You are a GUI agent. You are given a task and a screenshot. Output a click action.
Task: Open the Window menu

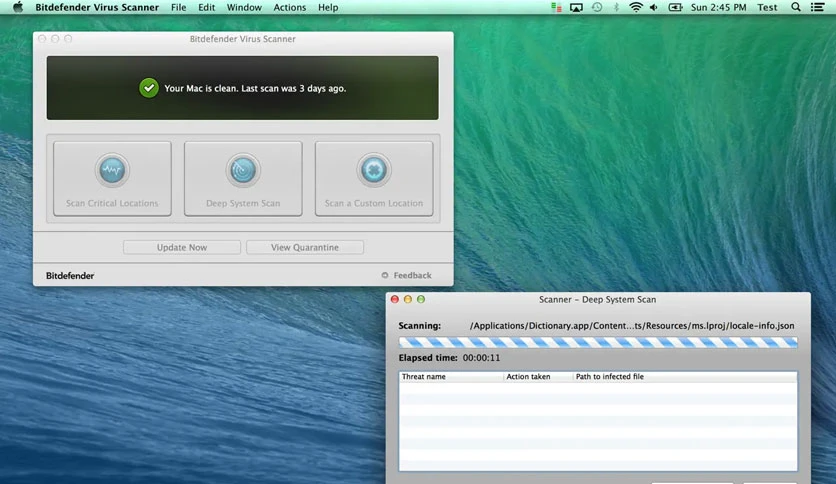244,7
